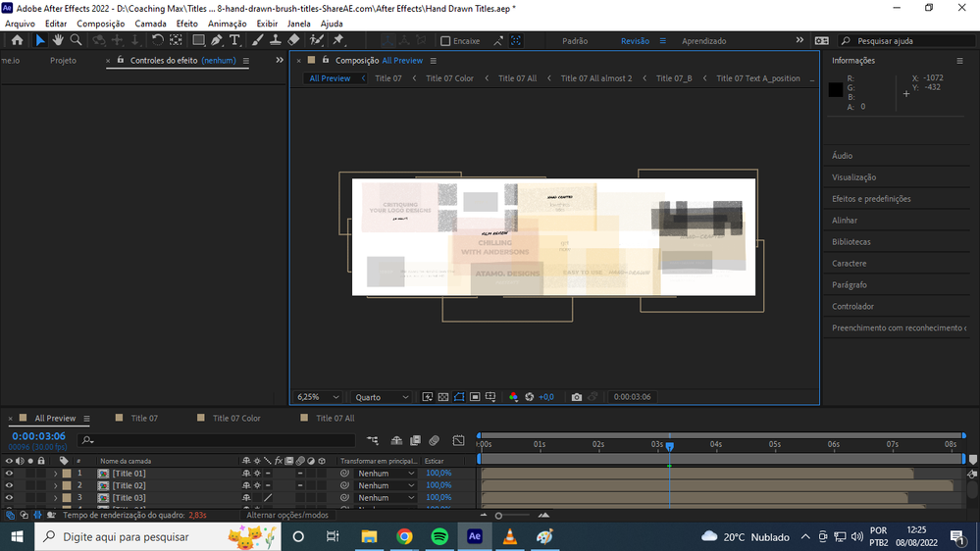This screenshot has height=551, width=980.
Task: Select the Clone Stamp tool
Action: click(275, 40)
